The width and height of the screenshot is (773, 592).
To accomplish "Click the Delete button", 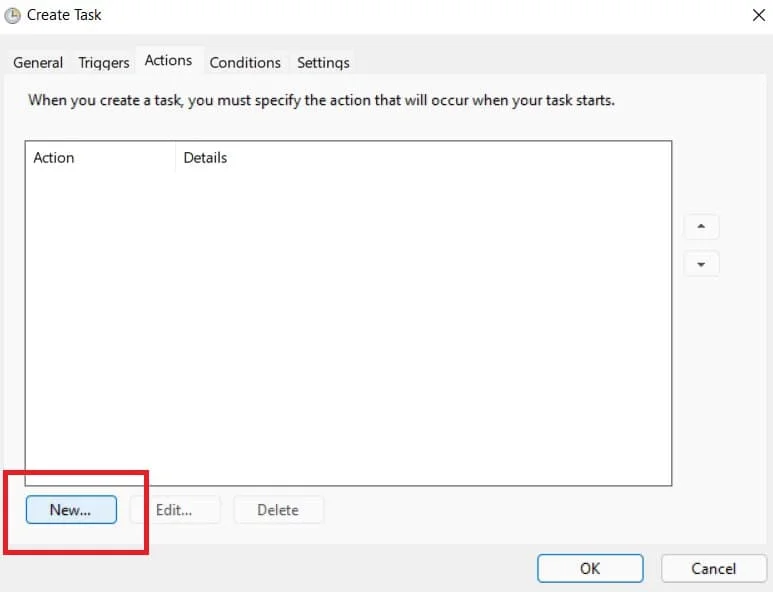I will coord(278,510).
